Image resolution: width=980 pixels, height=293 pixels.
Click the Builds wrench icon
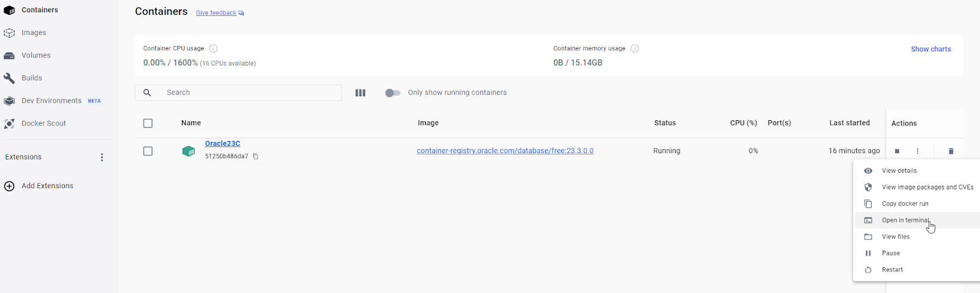click(x=9, y=78)
